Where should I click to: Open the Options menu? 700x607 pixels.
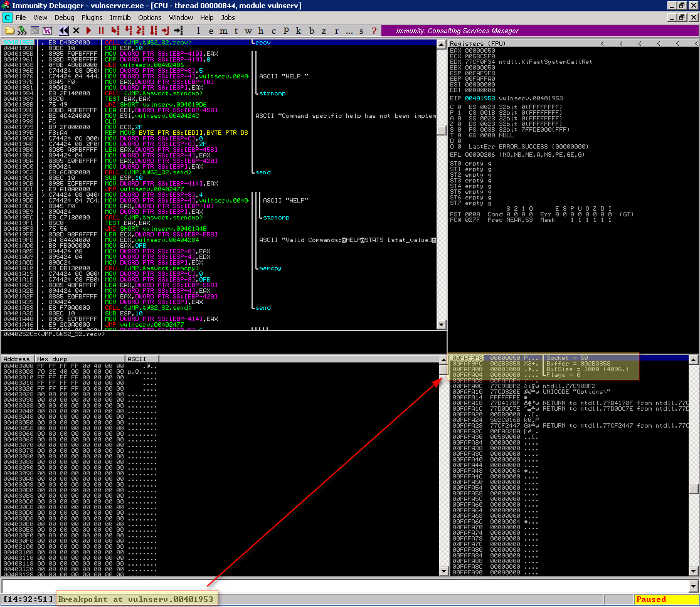149,18
